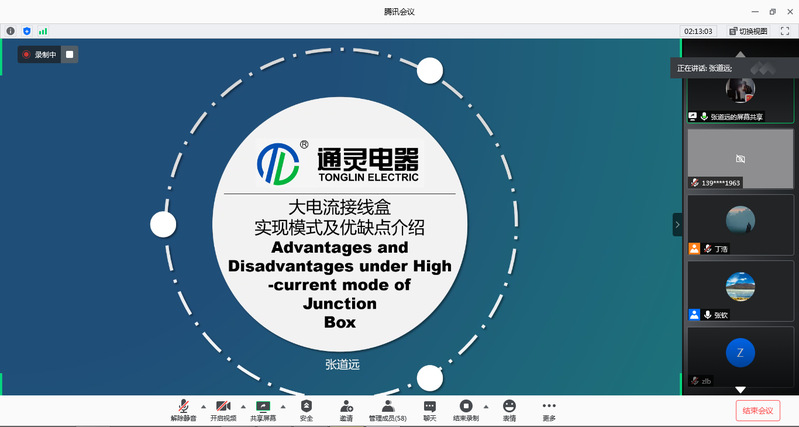Open the security (安全) shield icon
The width and height of the screenshot is (799, 427).
click(x=306, y=406)
